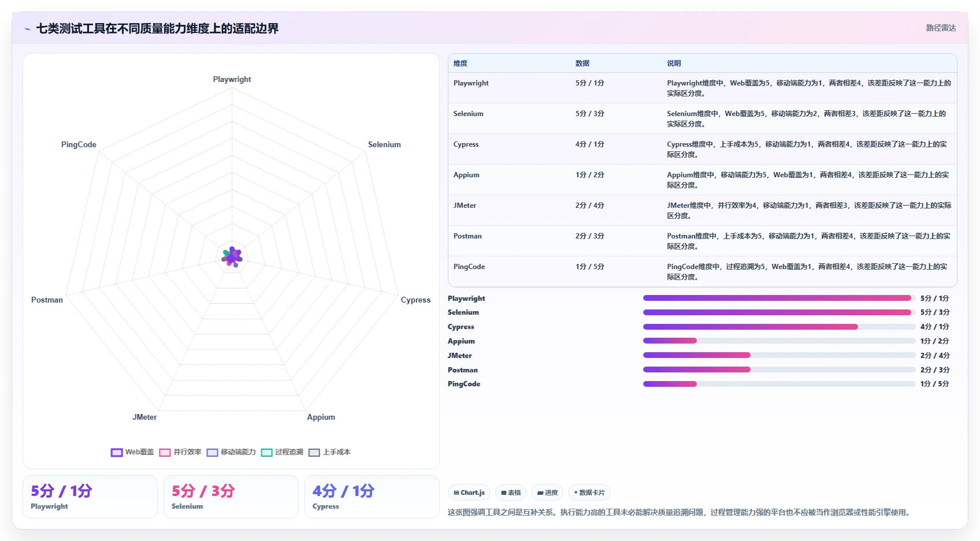Click the Postman axis label on radar chart
980x541 pixels.
point(47,300)
